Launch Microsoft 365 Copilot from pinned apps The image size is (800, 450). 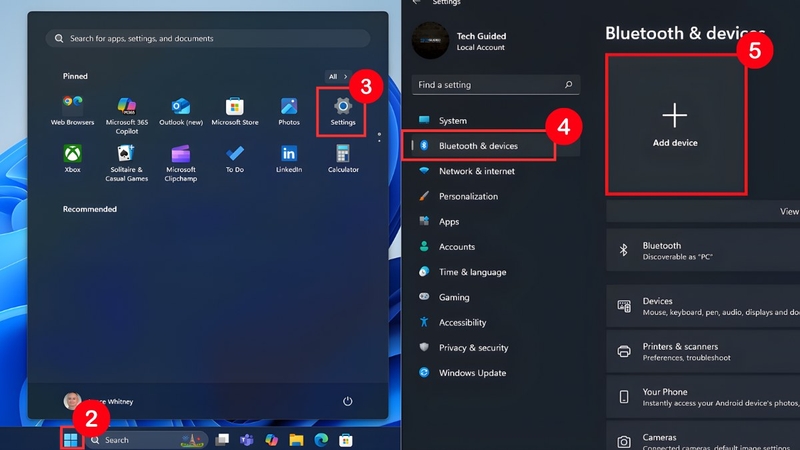pos(127,115)
